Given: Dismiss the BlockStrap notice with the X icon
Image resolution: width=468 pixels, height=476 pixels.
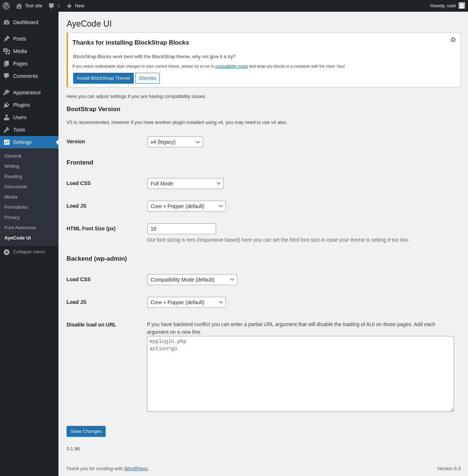Looking at the screenshot, I should pos(453,39).
